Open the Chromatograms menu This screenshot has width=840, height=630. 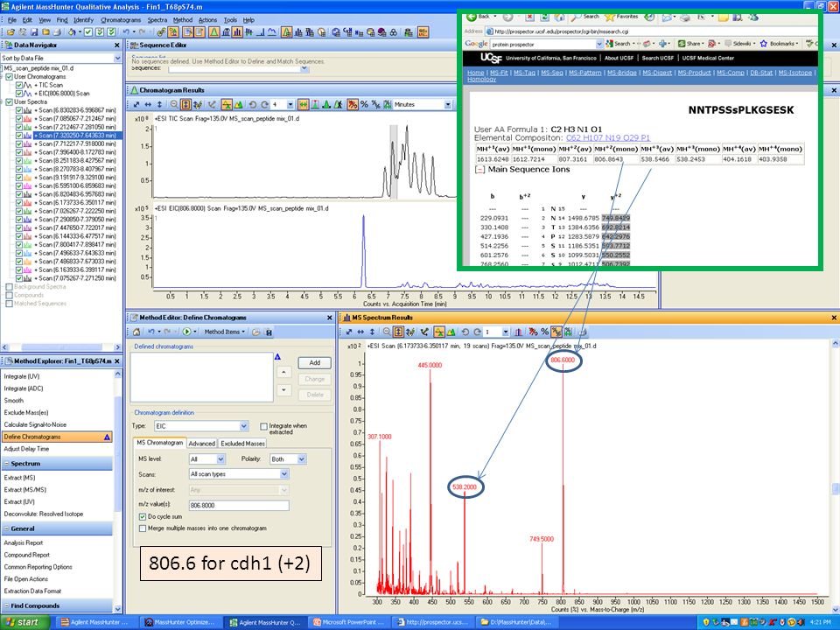121,20
